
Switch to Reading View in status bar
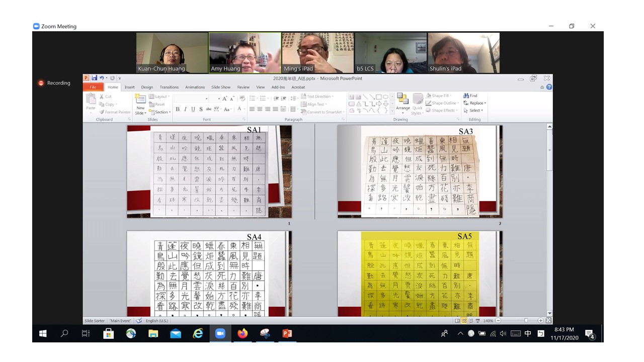(471, 321)
